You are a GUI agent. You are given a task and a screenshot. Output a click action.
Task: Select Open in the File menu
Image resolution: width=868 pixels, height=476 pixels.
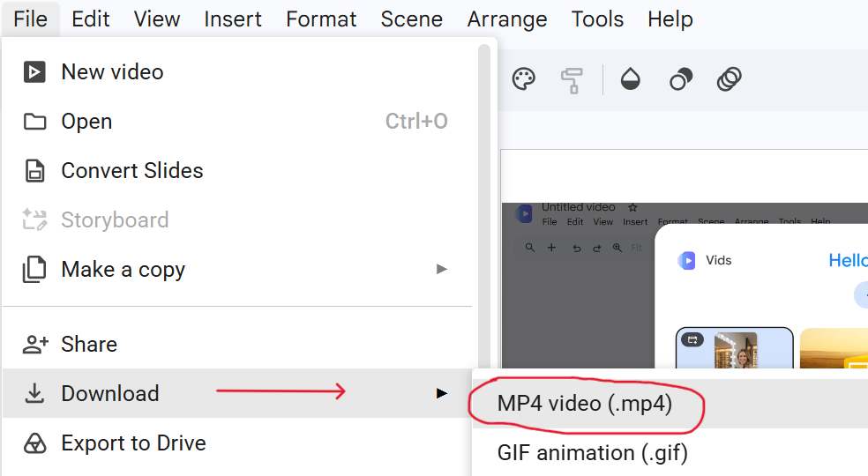point(238,122)
